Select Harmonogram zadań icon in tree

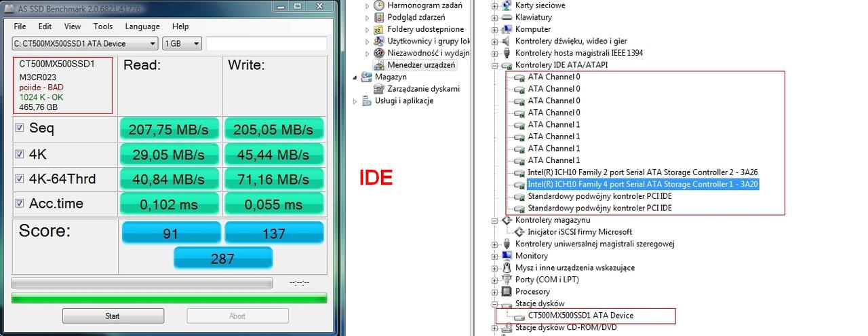(379, 5)
